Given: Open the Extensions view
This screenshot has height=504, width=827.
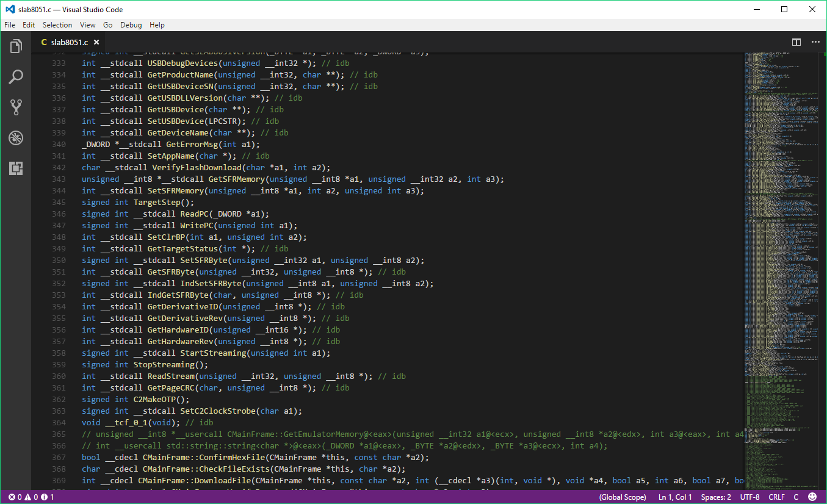Looking at the screenshot, I should pyautogui.click(x=16, y=168).
